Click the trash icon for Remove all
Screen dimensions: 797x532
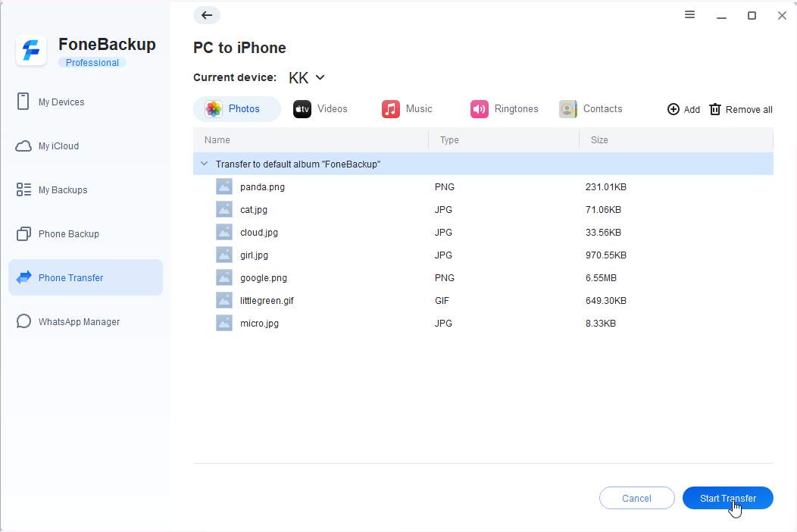pos(714,109)
